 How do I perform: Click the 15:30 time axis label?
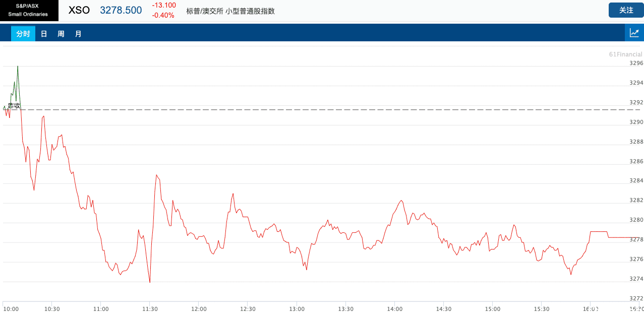click(x=541, y=309)
